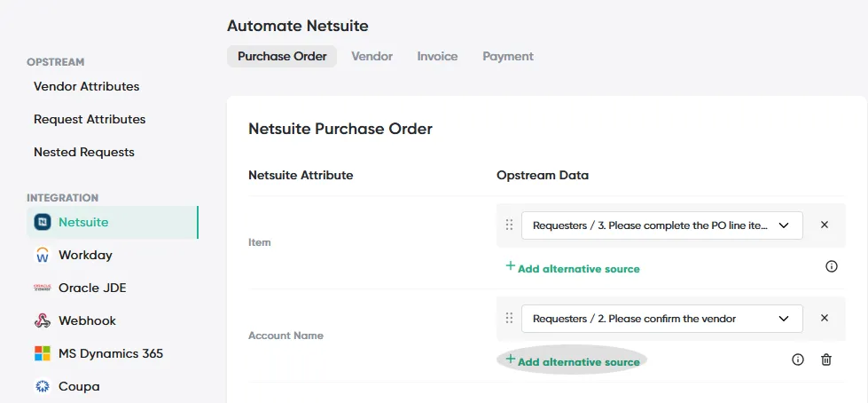868x403 pixels.
Task: Remove the Item source with X
Action: [825, 225]
